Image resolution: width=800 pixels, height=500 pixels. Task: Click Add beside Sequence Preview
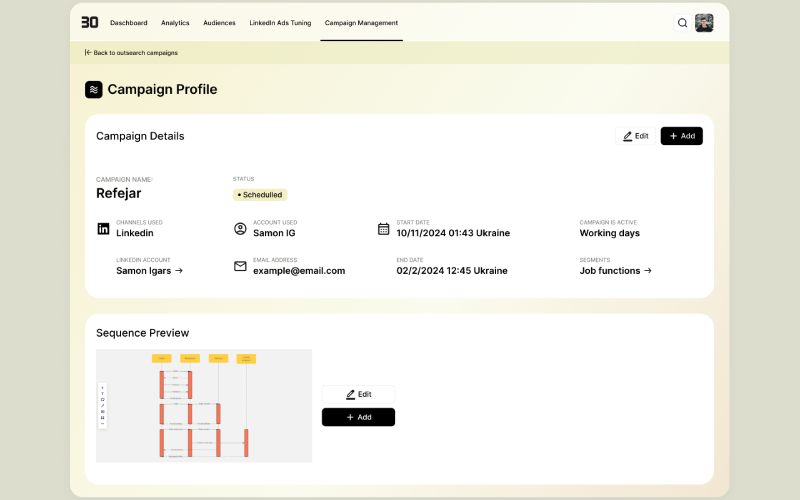click(358, 417)
